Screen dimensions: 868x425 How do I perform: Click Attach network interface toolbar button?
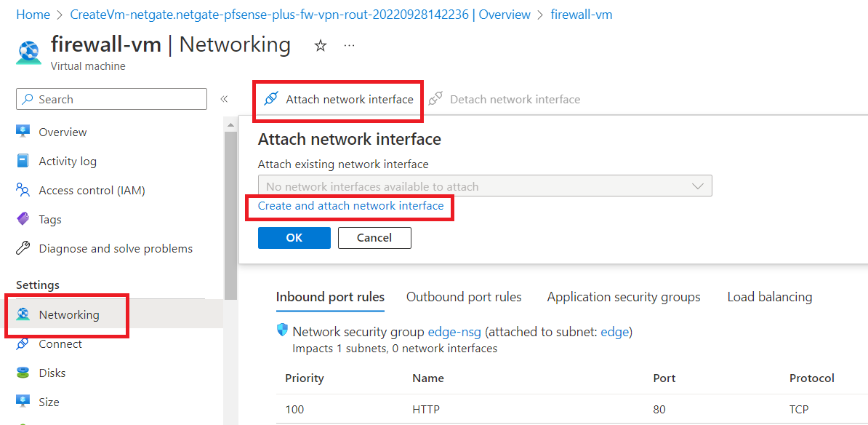[x=339, y=100]
